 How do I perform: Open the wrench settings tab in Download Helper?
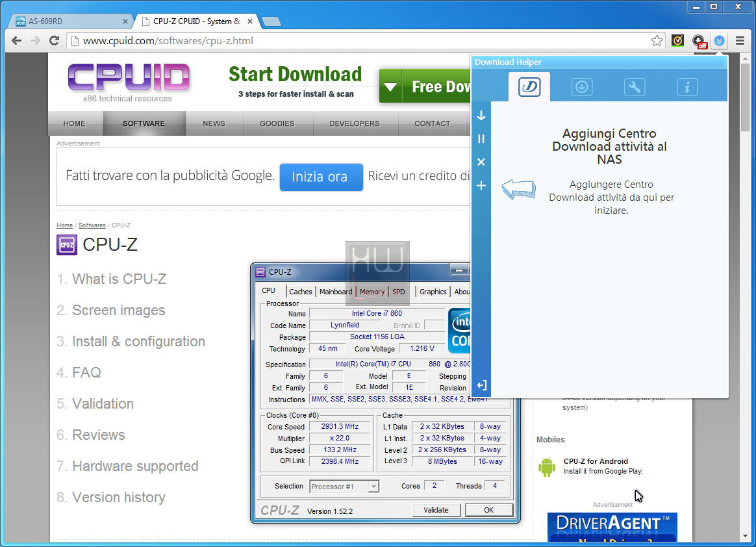click(635, 87)
